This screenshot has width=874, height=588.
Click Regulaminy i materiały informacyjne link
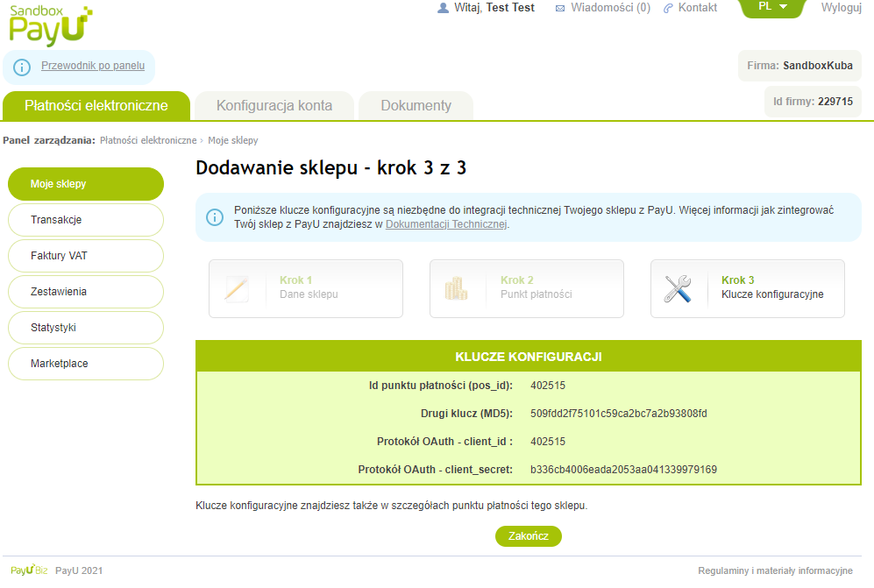click(x=775, y=570)
